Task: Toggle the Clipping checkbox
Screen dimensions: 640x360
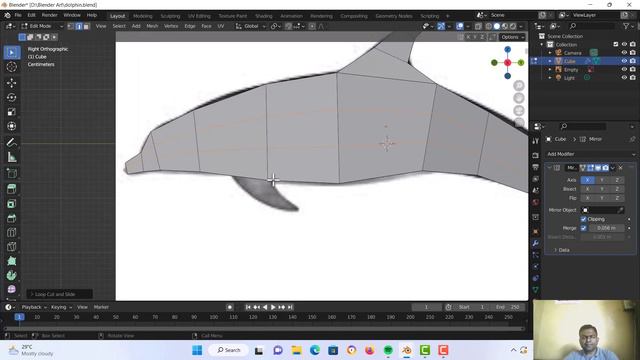Action: [x=584, y=219]
